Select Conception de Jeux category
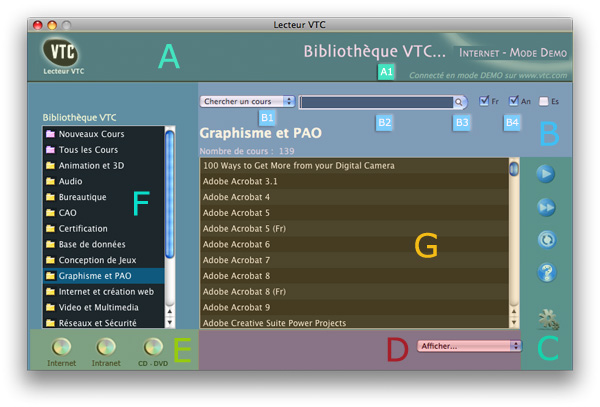Image resolution: width=600 pixels, height=407 pixels. 104,260
